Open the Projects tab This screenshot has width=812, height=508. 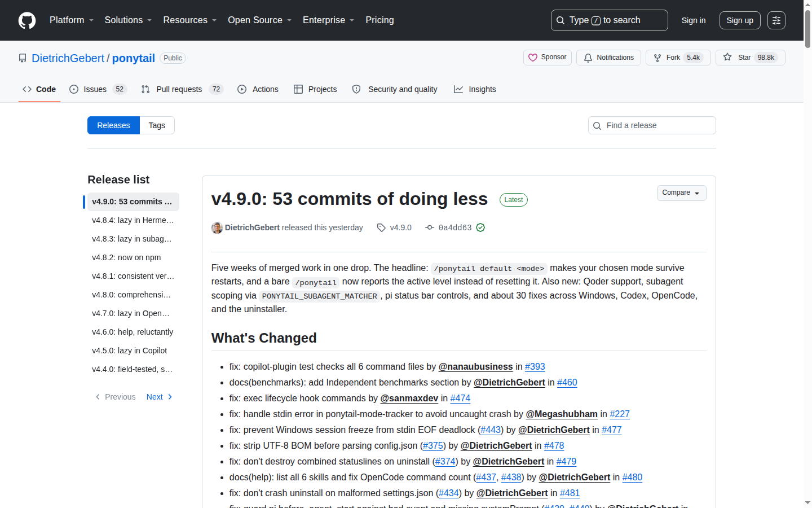(x=315, y=89)
